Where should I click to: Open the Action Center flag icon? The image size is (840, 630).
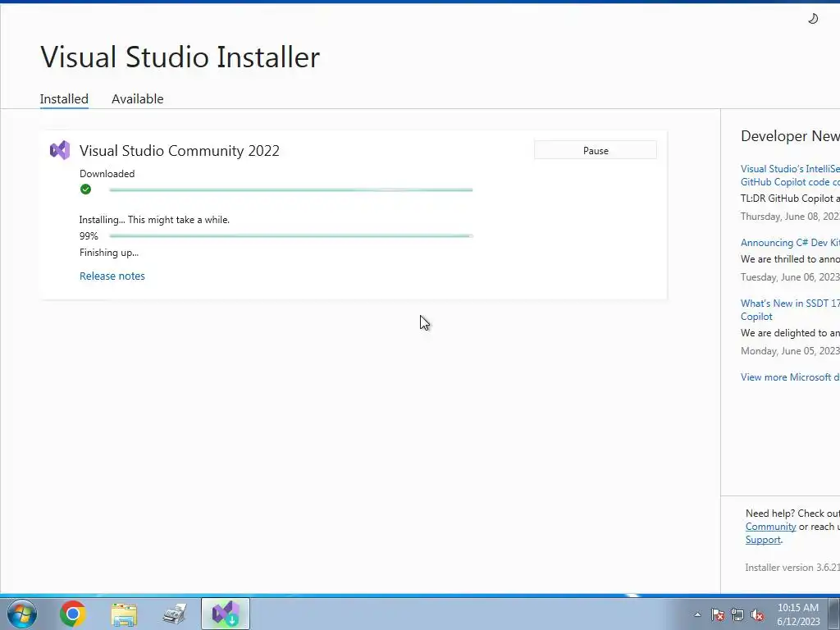pyautogui.click(x=717, y=614)
